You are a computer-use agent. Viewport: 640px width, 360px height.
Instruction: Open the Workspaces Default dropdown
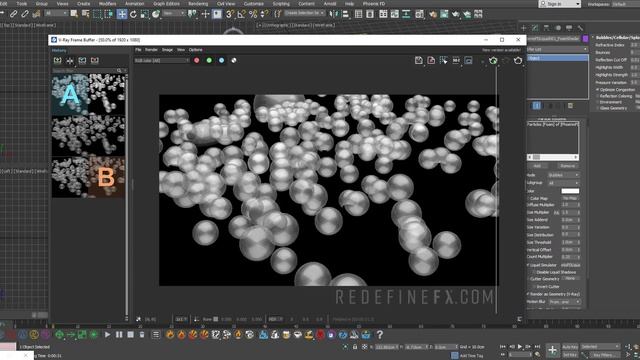[x=625, y=4]
